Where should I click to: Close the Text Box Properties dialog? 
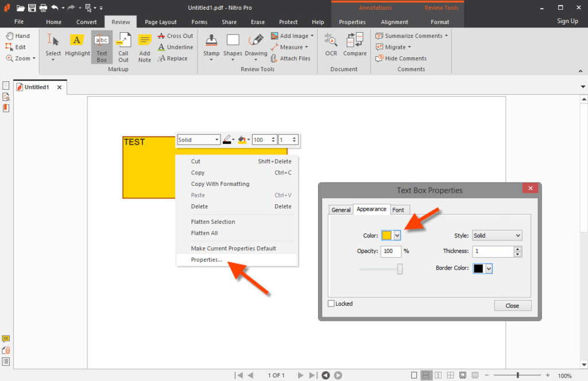(512, 305)
